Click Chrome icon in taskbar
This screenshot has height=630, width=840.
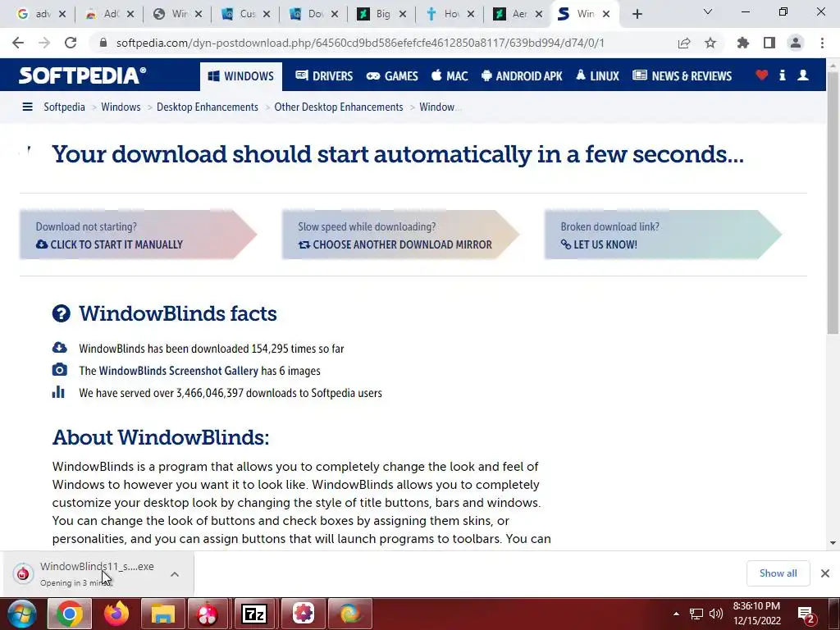[x=70, y=614]
